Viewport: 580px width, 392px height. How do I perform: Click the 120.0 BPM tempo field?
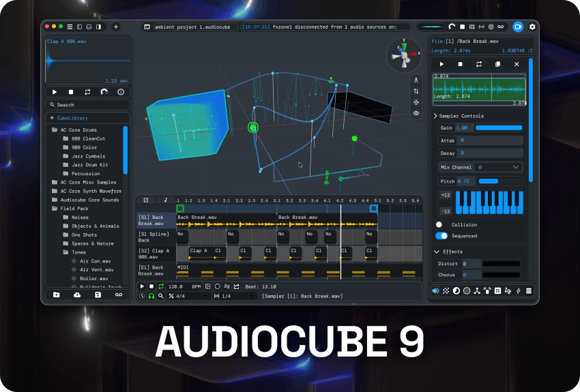(184, 286)
